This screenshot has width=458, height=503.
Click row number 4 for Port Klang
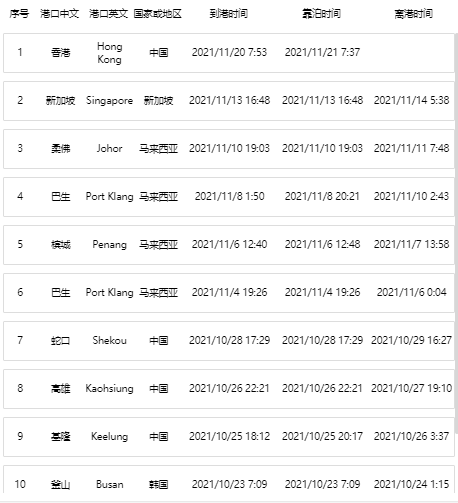click(20, 196)
